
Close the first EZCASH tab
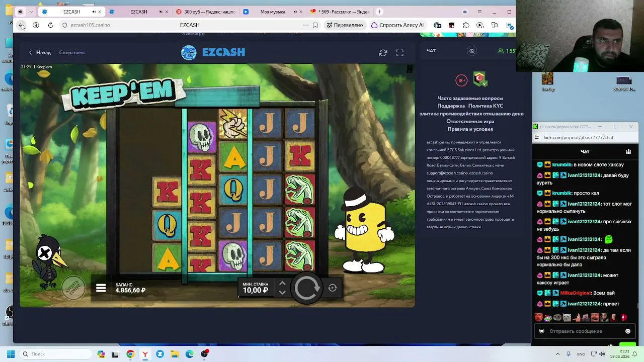coord(100,12)
